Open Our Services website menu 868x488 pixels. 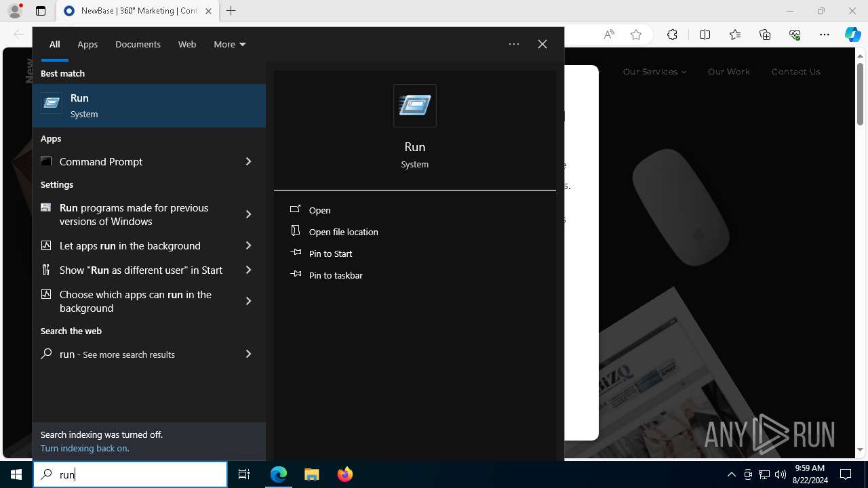pos(654,71)
